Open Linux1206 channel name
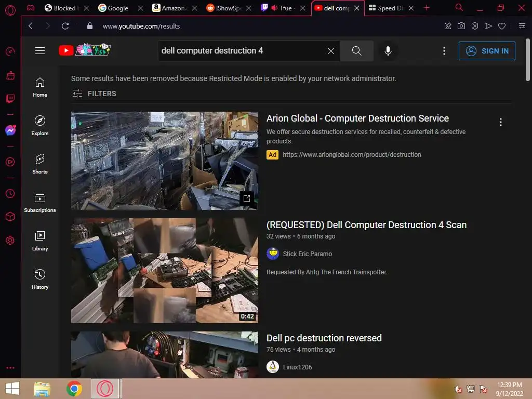This screenshot has height=399, width=532. tap(297, 367)
